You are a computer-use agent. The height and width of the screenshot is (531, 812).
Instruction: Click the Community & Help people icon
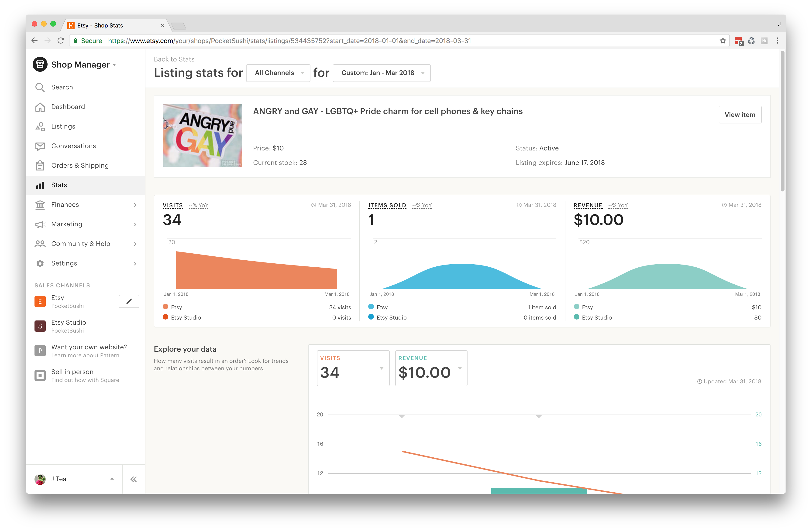40,244
